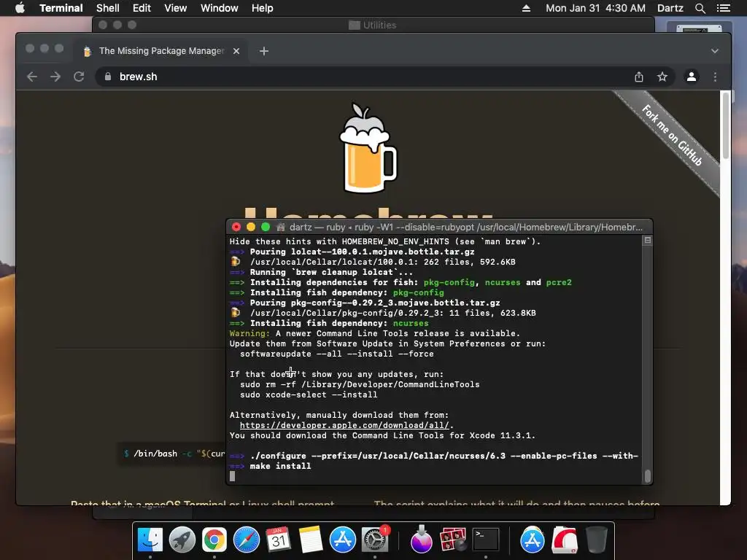Click 'softwareupdate --all --install --force' line
The height and width of the screenshot is (560, 747).
point(337,354)
